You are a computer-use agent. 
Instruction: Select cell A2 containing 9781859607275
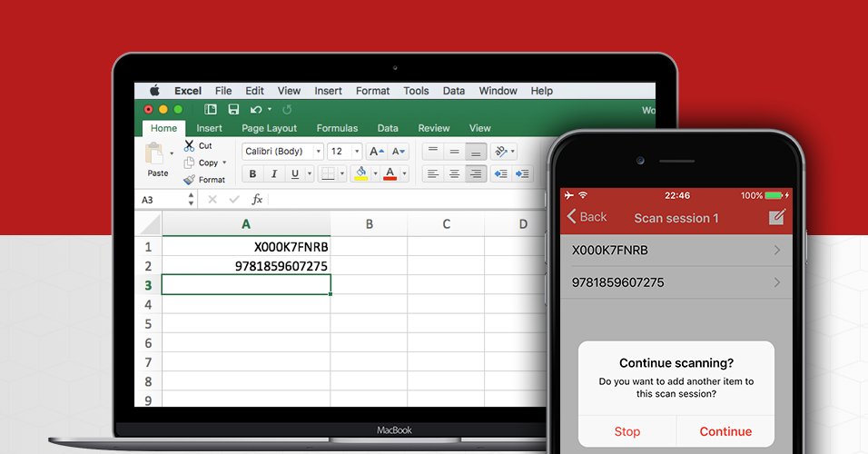pyautogui.click(x=246, y=266)
